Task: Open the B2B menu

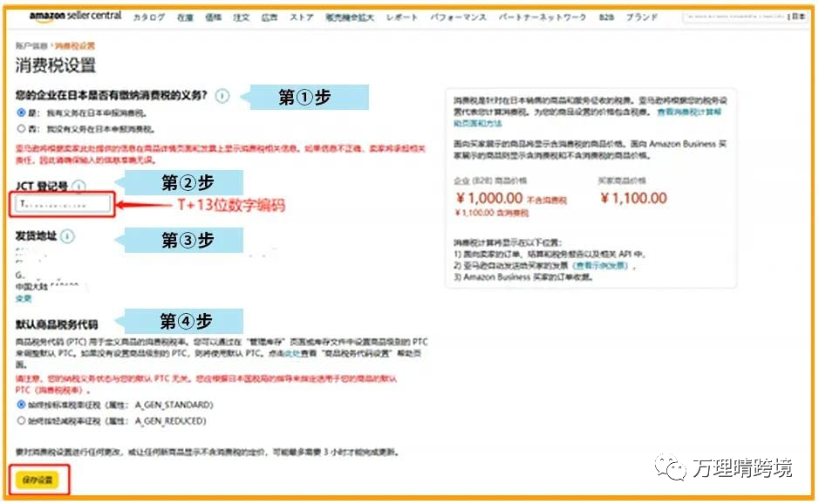Action: pyautogui.click(x=606, y=17)
